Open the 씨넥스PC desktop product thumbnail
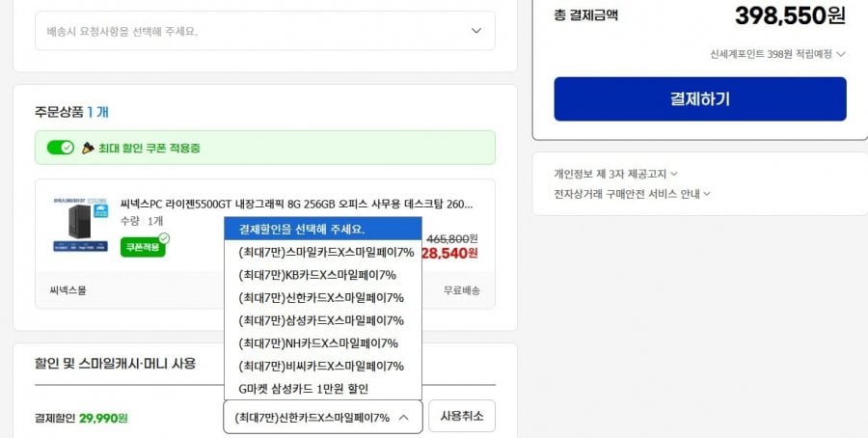Screen dimensions: 868x438 pos(80,223)
